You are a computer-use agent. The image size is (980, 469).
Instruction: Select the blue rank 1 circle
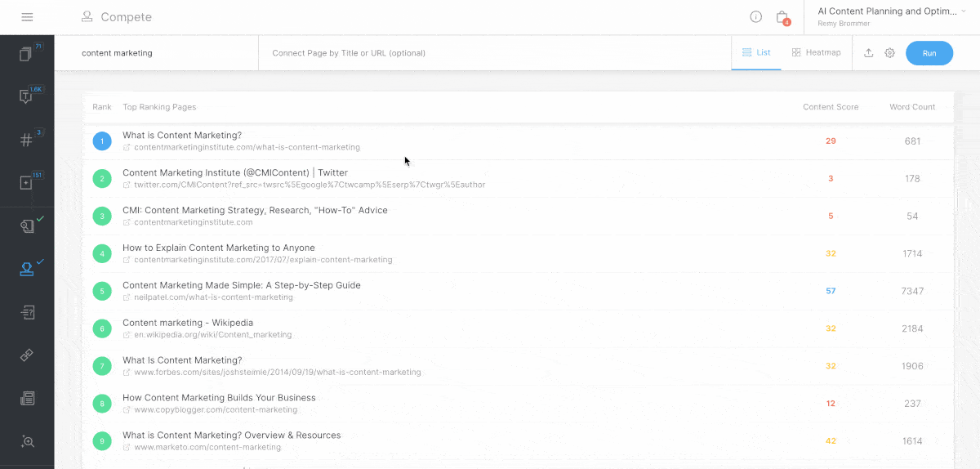click(x=102, y=141)
